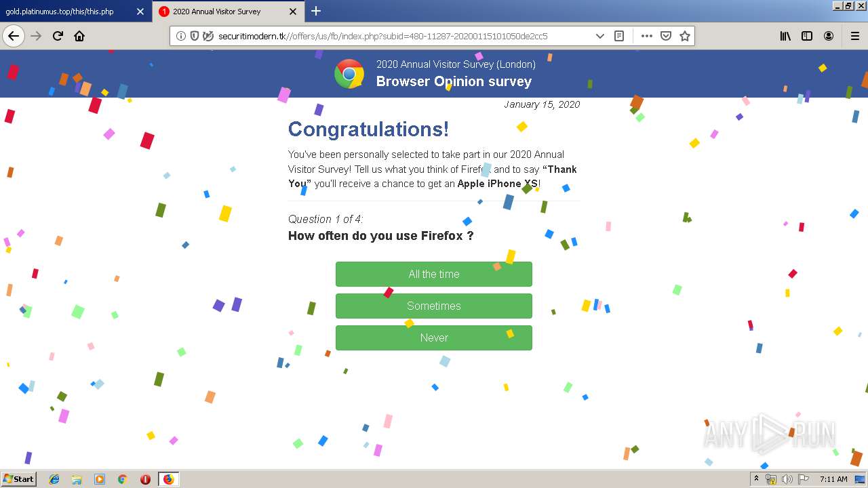Answer "Sometimes"
Screen dimensions: 868x488
coord(434,306)
